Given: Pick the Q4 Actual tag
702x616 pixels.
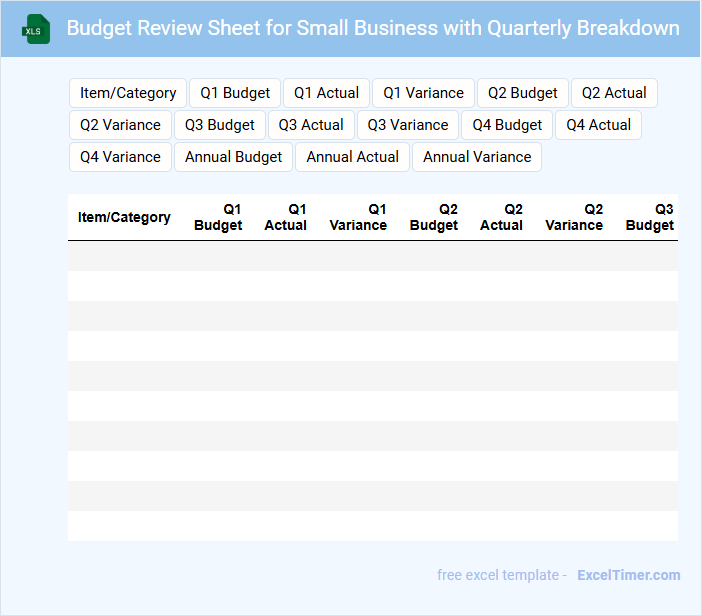Looking at the screenshot, I should click(x=599, y=125).
